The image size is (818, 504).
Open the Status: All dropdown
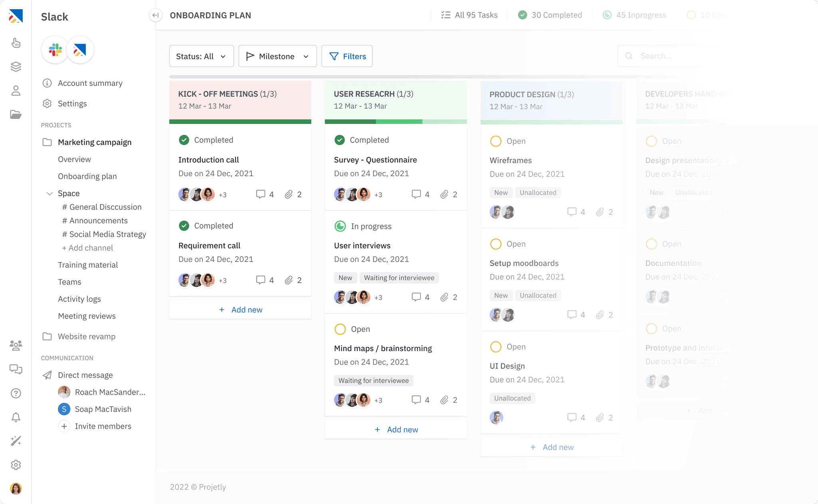201,56
